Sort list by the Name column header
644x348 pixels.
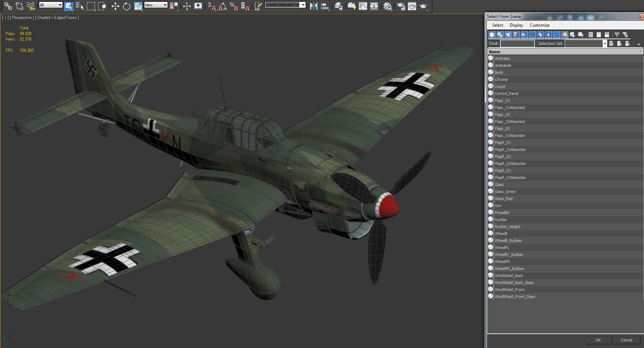pos(565,52)
